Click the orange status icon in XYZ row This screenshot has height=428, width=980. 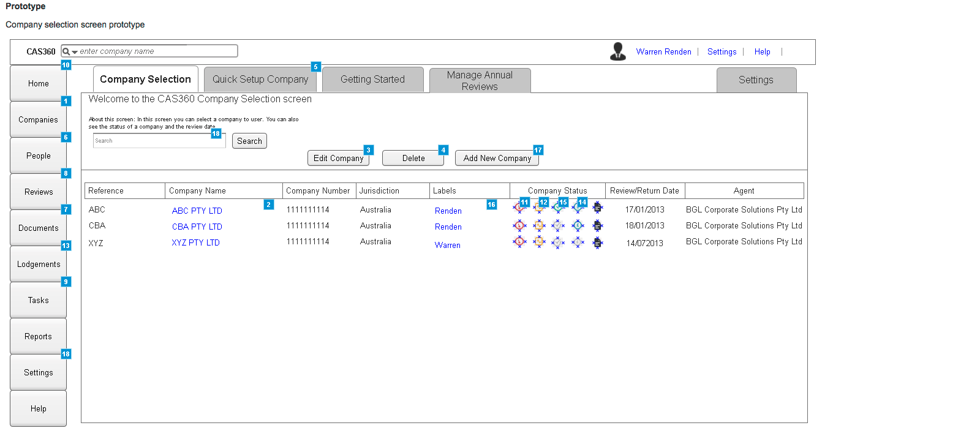coord(539,242)
